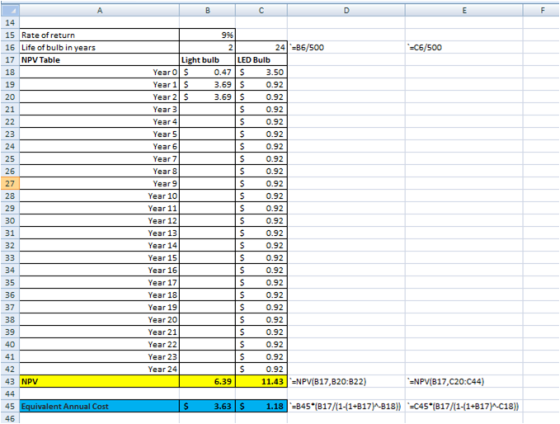Click the '=C45*(B17/...' formula text
Image resolution: width=560 pixels, height=424 pixels.
[x=463, y=406]
